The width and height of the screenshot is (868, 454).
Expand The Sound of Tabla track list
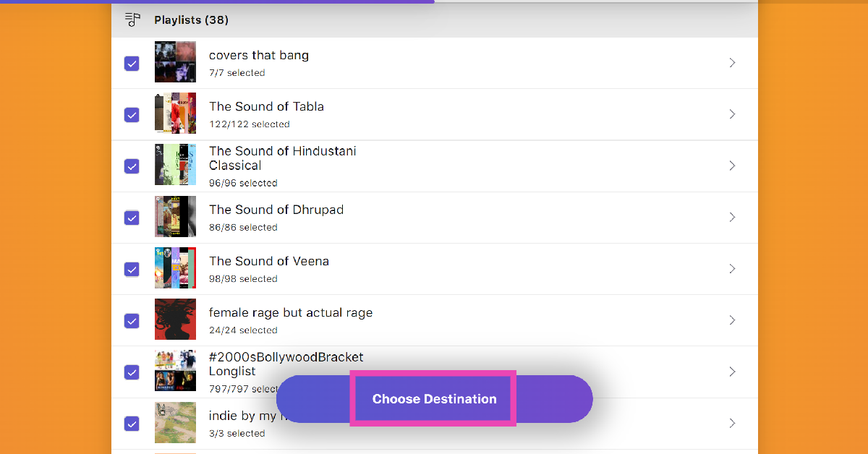click(732, 114)
